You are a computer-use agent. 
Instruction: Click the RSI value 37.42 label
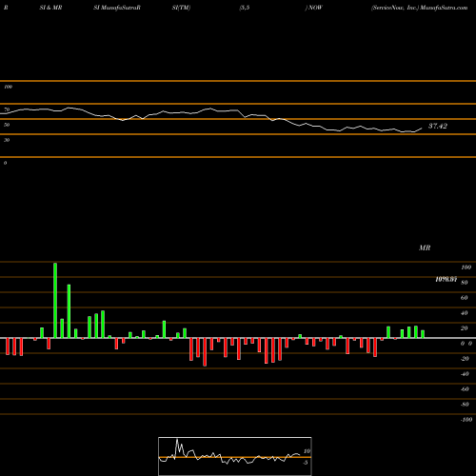pos(438,126)
